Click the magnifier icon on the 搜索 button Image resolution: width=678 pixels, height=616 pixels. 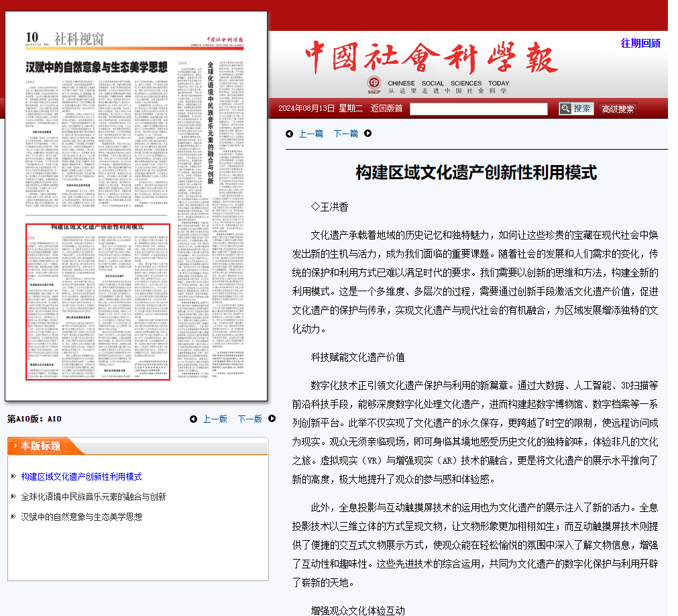click(x=565, y=109)
